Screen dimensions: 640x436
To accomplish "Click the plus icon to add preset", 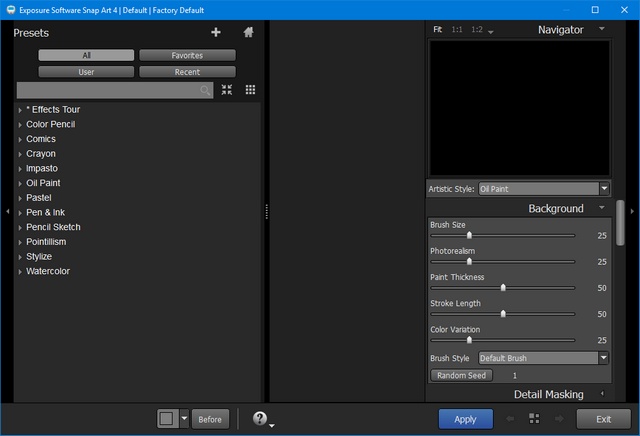I will [216, 32].
